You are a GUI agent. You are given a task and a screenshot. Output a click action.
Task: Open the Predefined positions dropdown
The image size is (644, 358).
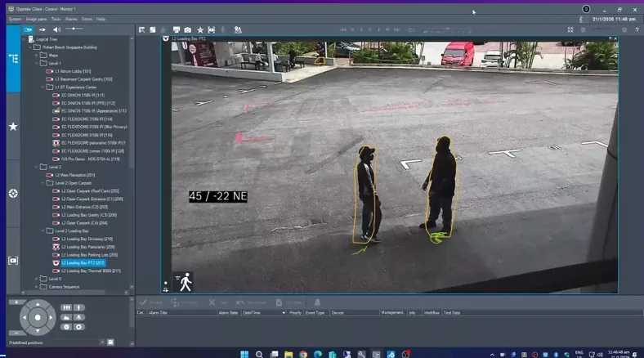(102, 342)
